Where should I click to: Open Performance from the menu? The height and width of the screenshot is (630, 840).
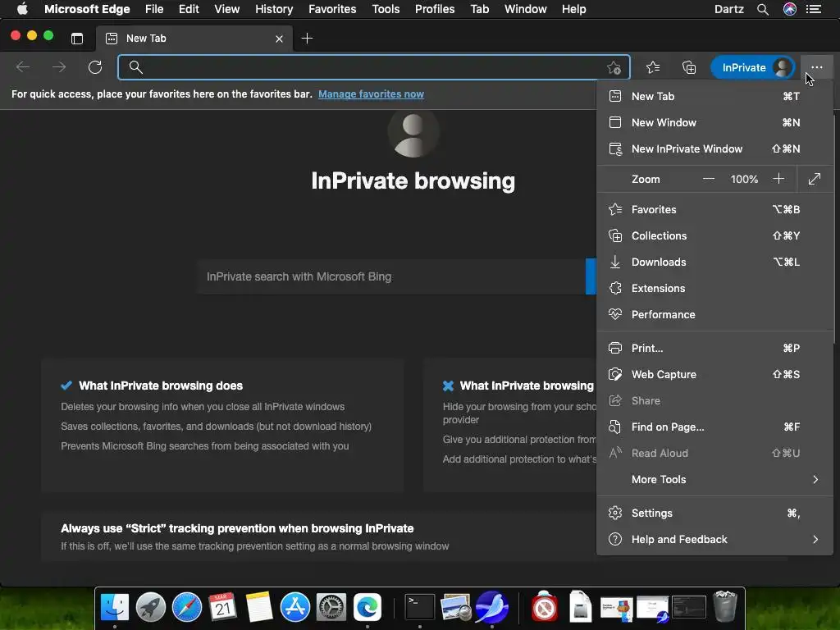tap(714, 314)
